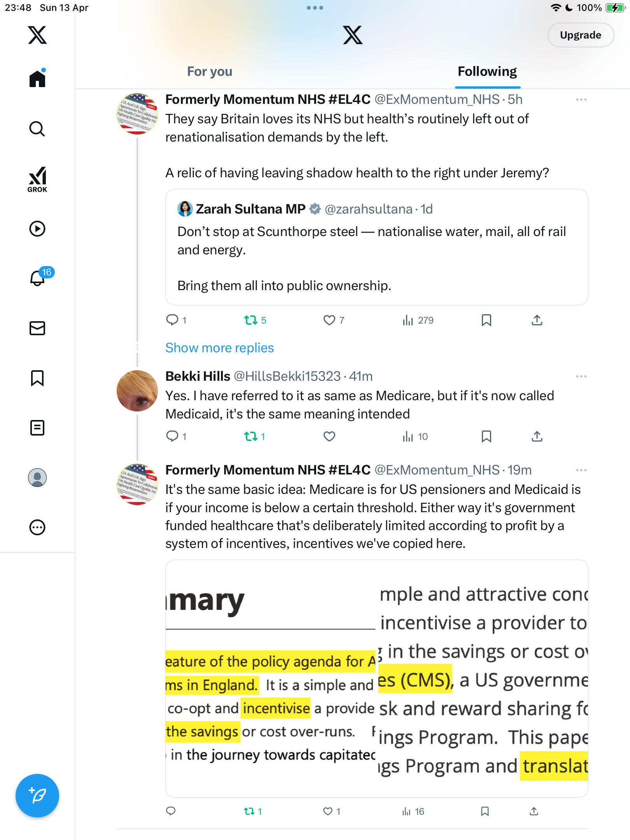The height and width of the screenshot is (840, 630).
Task: Undo repost on Bekki Hills reply
Action: (x=251, y=436)
